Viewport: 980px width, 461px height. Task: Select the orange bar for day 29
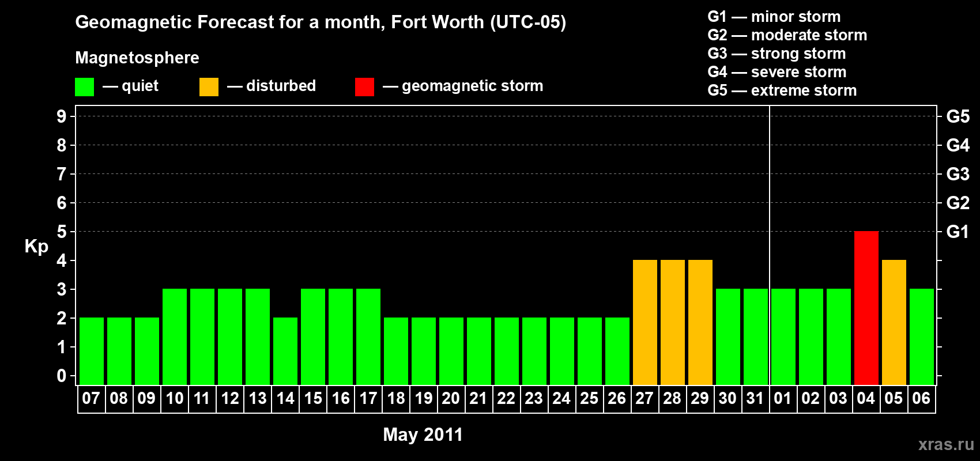(700, 322)
